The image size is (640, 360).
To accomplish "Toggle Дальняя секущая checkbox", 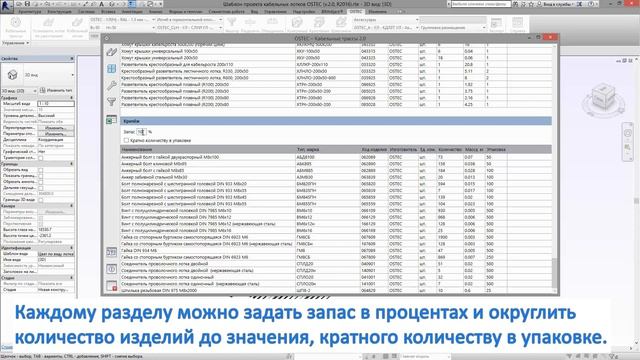I will 40,188.
